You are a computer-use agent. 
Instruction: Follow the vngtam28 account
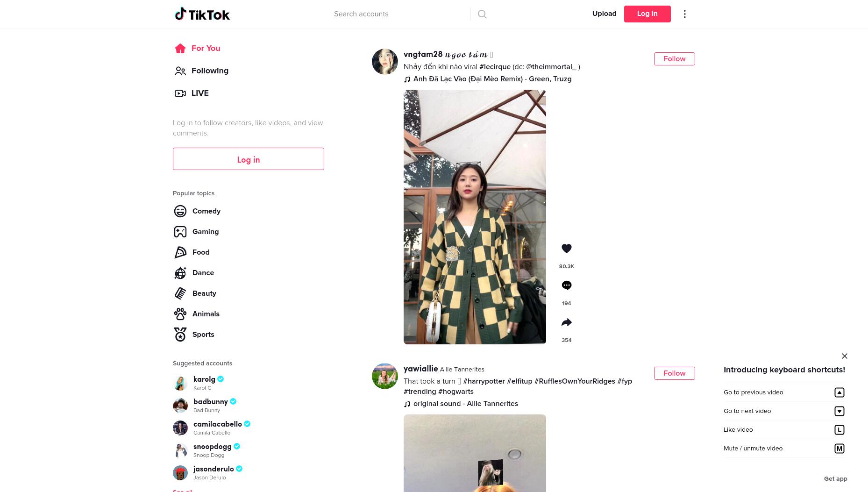tap(674, 59)
